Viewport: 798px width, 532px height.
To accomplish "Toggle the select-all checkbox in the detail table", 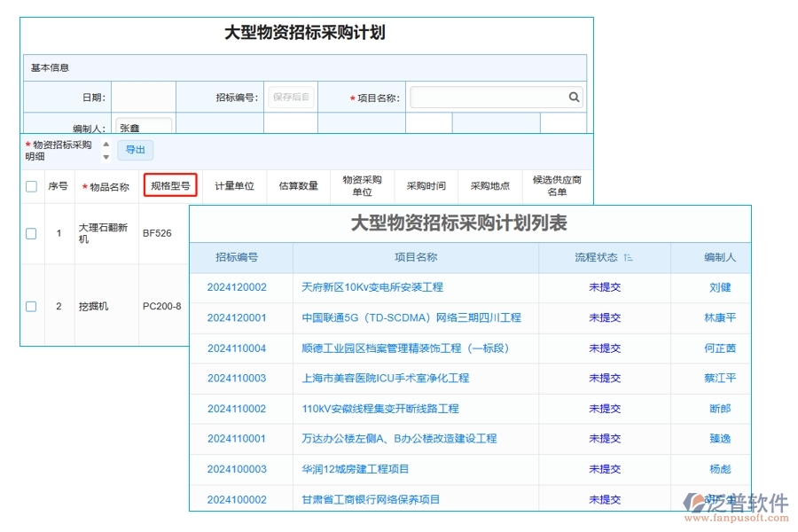I will 30,186.
